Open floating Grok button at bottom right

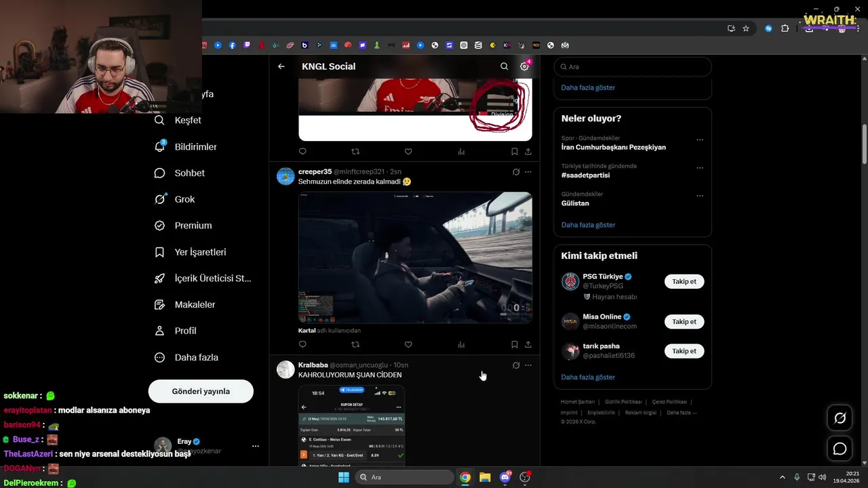point(840,418)
